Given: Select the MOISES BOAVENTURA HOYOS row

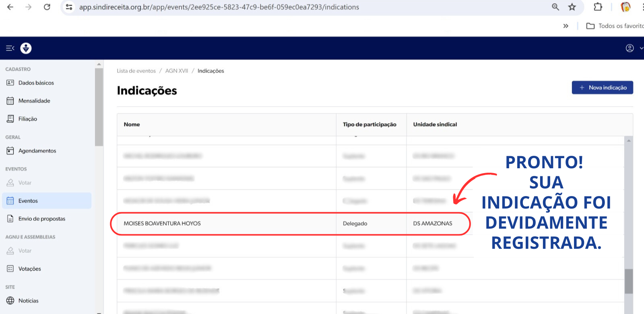Looking at the screenshot, I should pyautogui.click(x=162, y=223).
